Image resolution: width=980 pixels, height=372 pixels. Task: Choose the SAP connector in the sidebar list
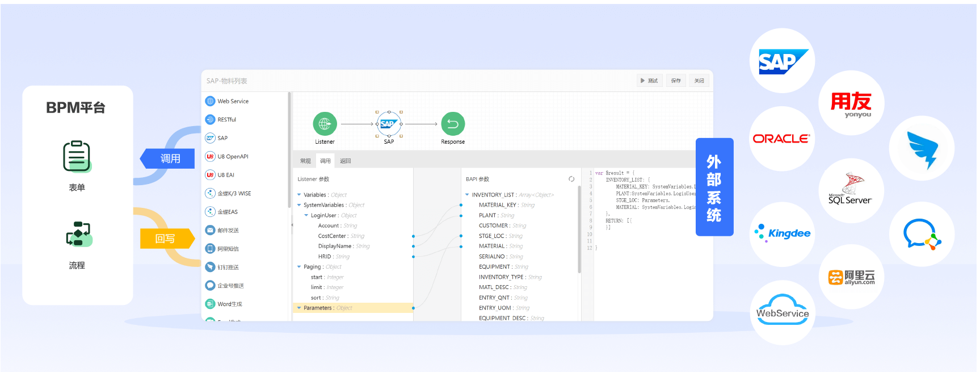point(216,138)
